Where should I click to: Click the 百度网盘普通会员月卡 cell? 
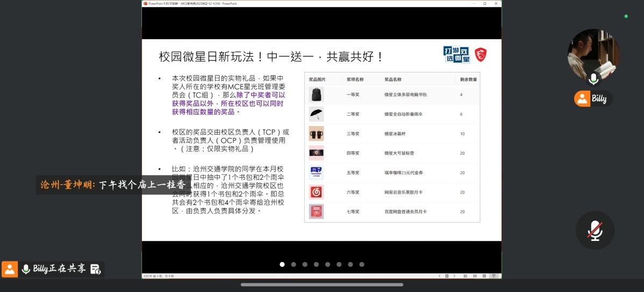pos(405,211)
